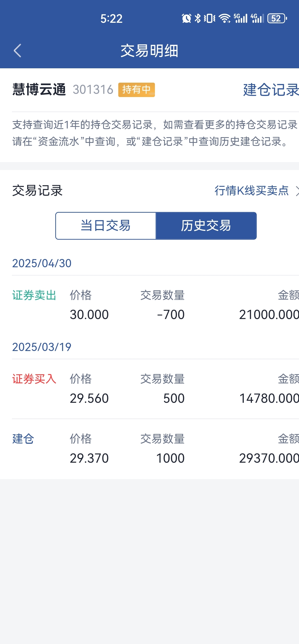Select the 证券卖出 record on 2025/04/30
Screen dimensions: 299x644
[155, 305]
